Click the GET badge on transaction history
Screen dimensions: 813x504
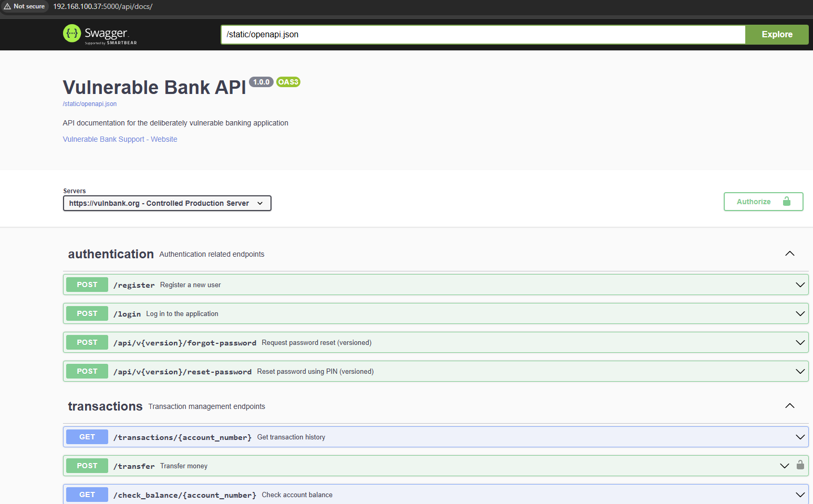click(x=87, y=437)
